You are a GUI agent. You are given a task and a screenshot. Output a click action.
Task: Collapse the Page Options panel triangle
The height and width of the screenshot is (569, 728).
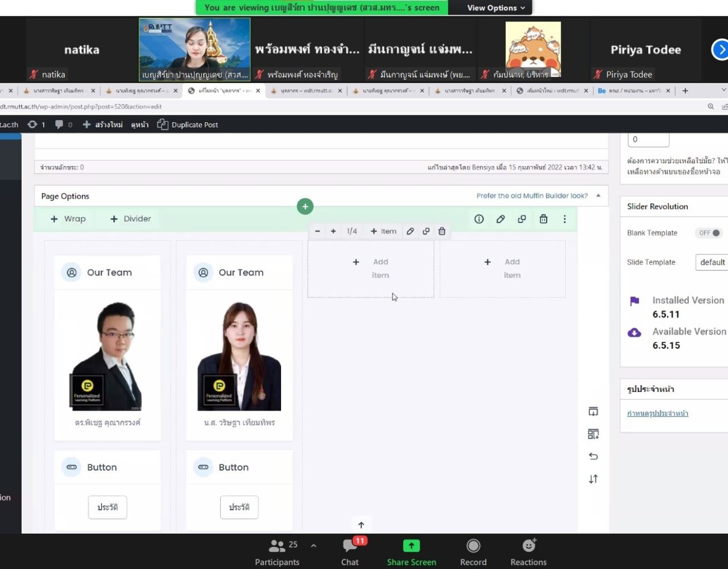pos(598,196)
